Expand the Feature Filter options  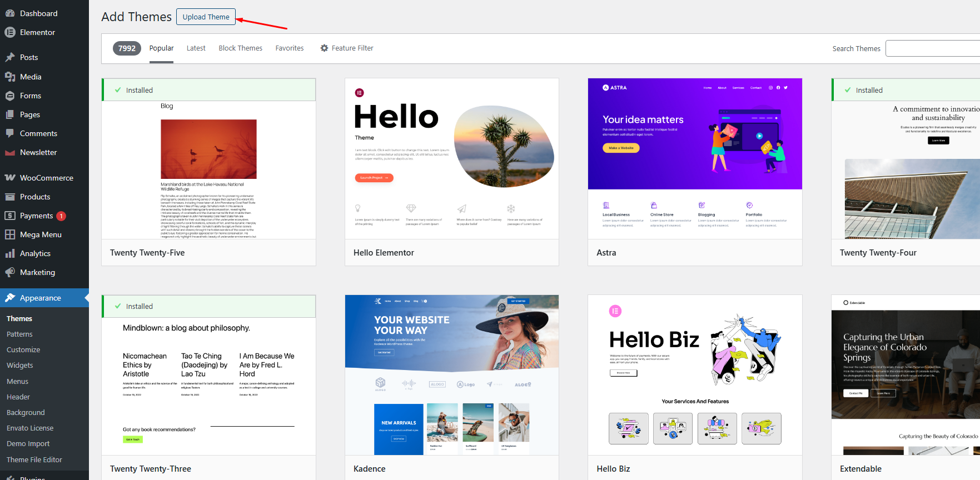pyautogui.click(x=346, y=48)
